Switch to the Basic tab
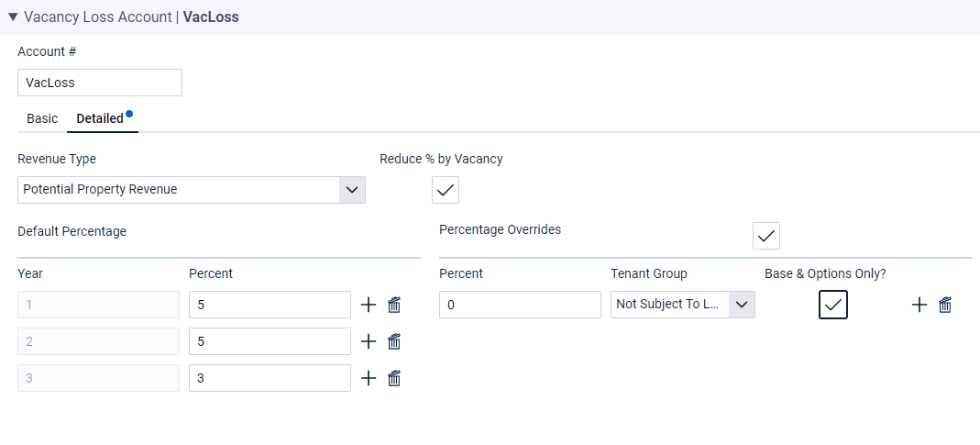This screenshot has height=445, width=980. (x=42, y=118)
